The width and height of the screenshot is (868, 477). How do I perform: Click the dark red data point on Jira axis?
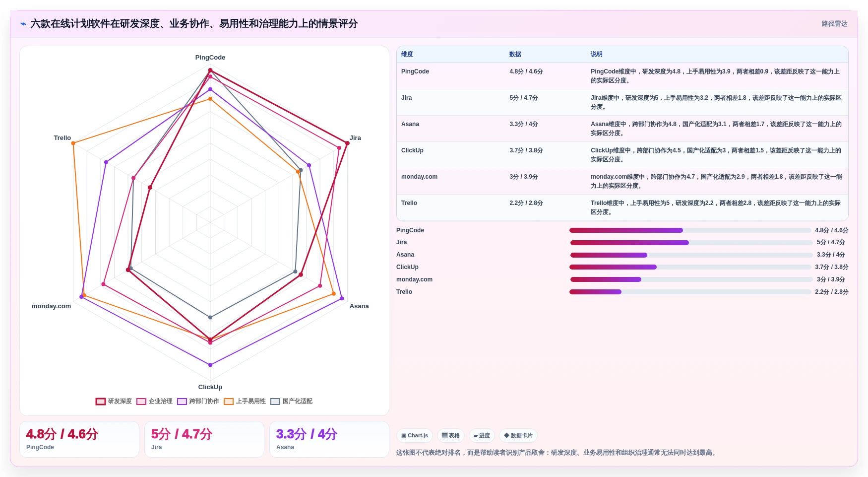point(347,143)
